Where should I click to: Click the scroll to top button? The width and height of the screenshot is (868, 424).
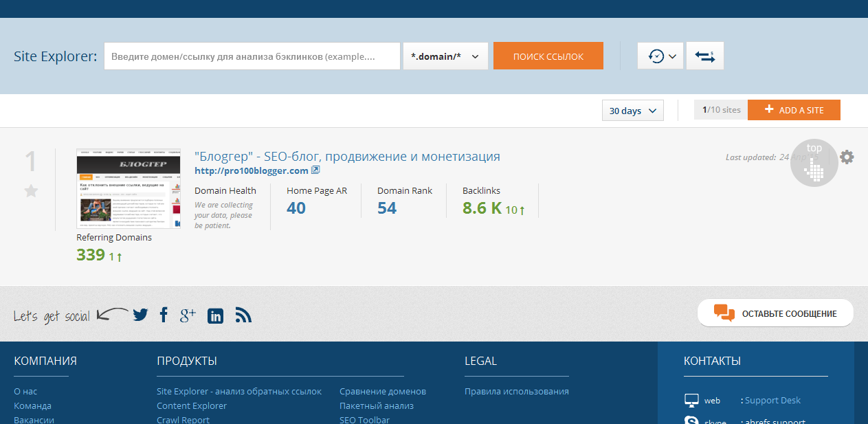[x=814, y=162]
